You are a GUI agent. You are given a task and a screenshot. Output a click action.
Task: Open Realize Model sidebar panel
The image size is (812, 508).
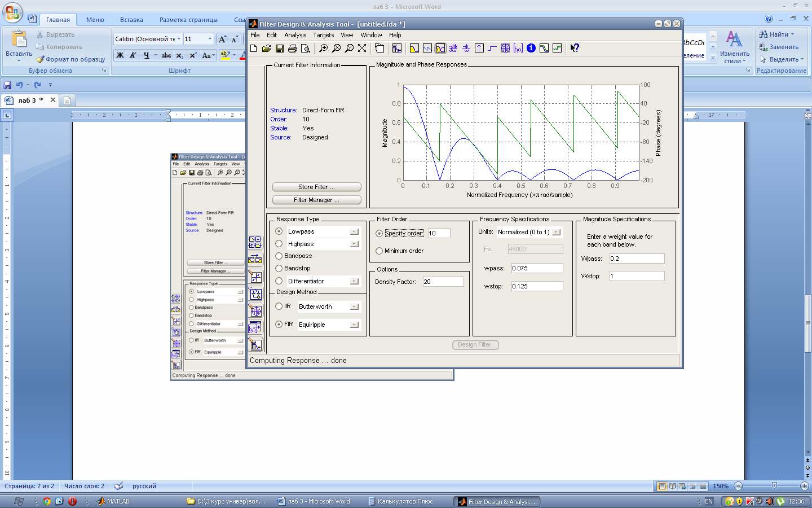(x=255, y=294)
